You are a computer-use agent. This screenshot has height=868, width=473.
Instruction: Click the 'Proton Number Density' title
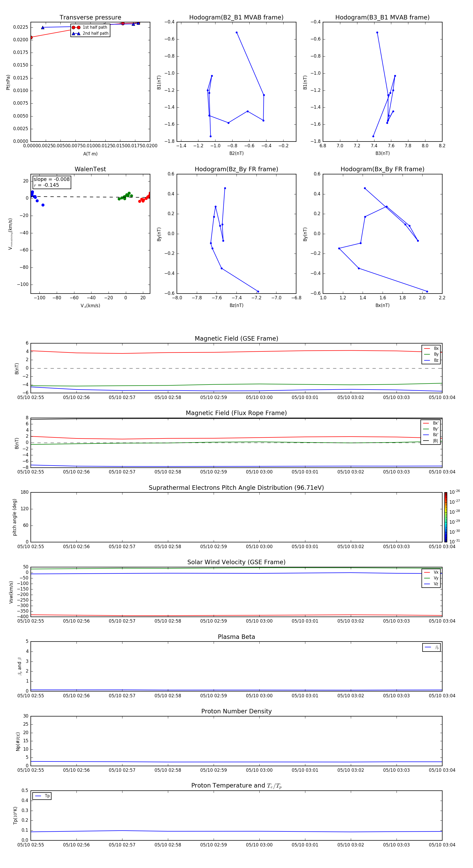[236, 711]
